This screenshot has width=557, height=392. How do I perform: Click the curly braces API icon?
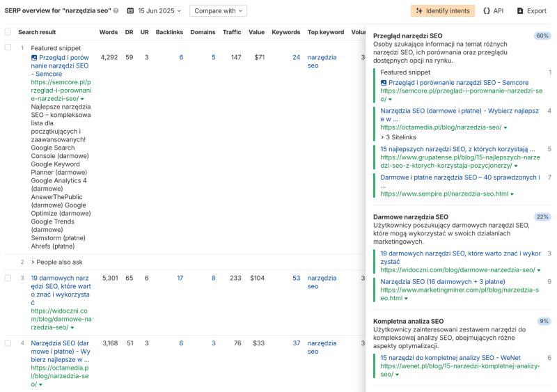pos(486,10)
